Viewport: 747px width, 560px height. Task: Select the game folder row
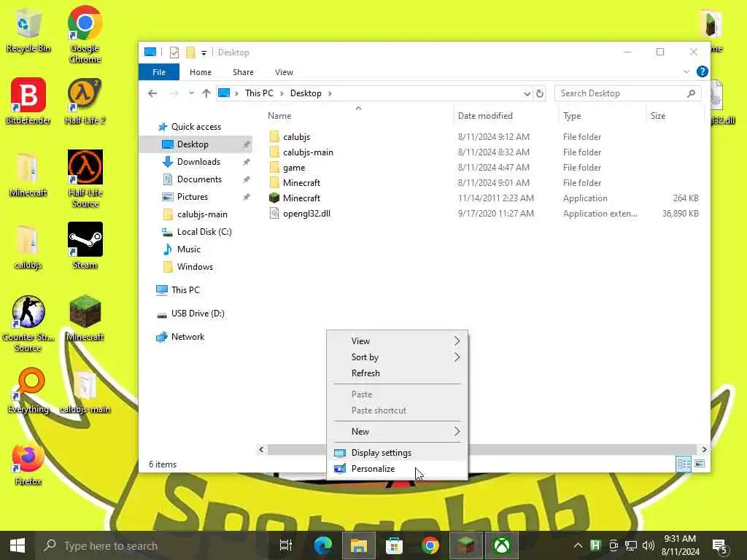coord(484,168)
